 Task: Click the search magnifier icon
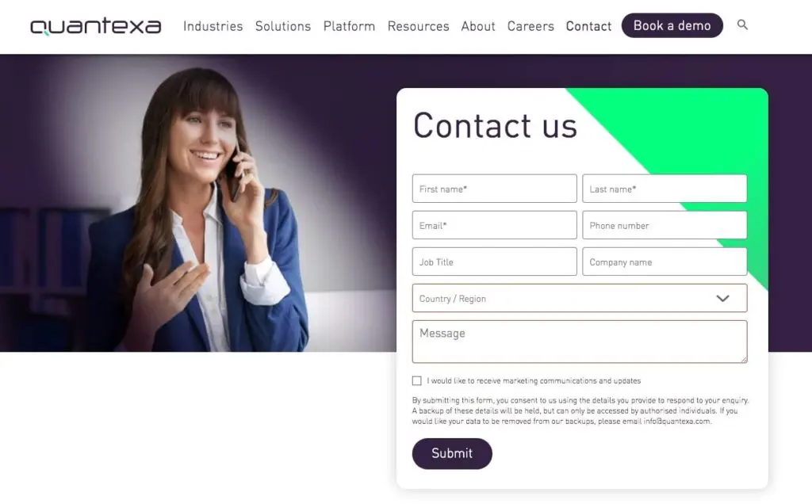742,25
